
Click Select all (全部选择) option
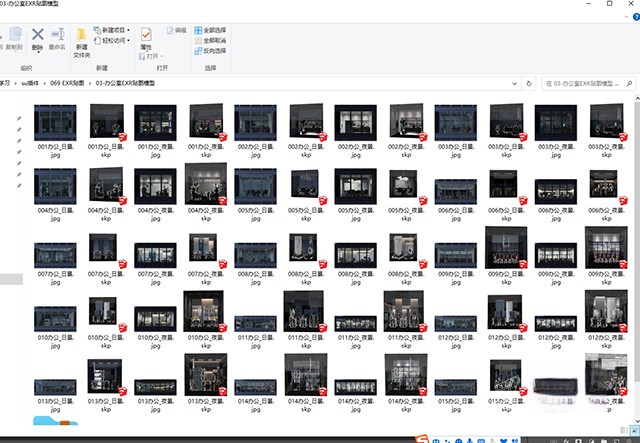click(210, 31)
